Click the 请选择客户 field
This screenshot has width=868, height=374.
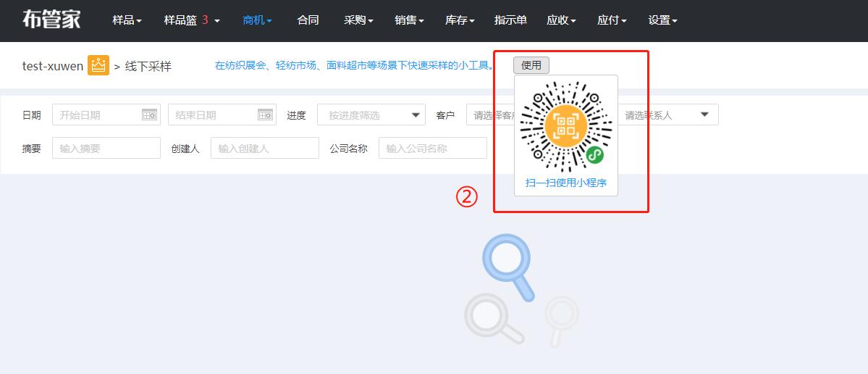[x=490, y=115]
